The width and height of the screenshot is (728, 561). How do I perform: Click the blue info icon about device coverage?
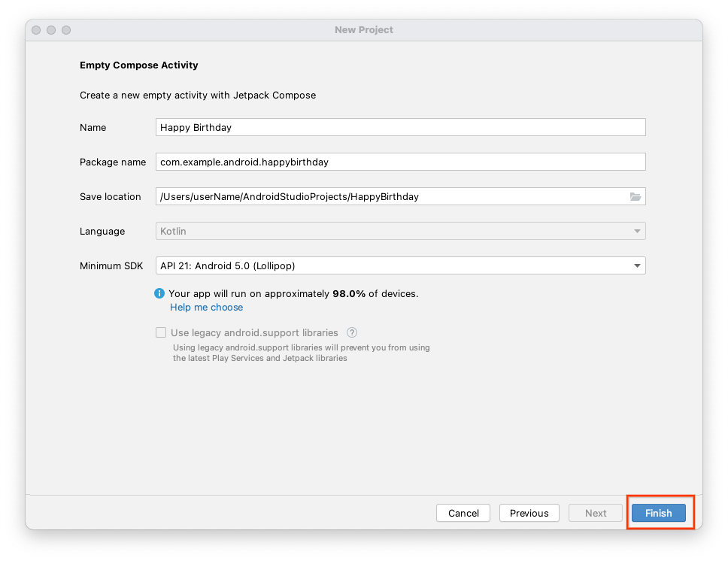159,293
